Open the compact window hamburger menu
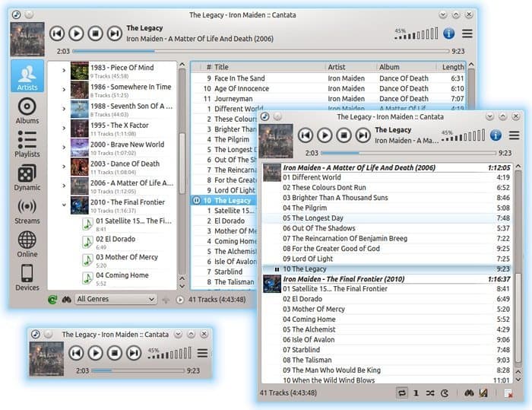532x410 pixels. click(514, 135)
